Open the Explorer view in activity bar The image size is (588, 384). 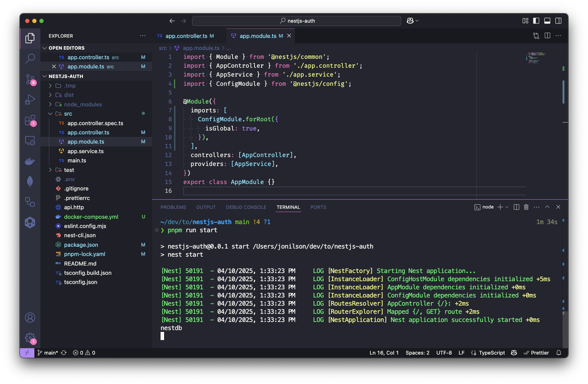click(x=30, y=38)
